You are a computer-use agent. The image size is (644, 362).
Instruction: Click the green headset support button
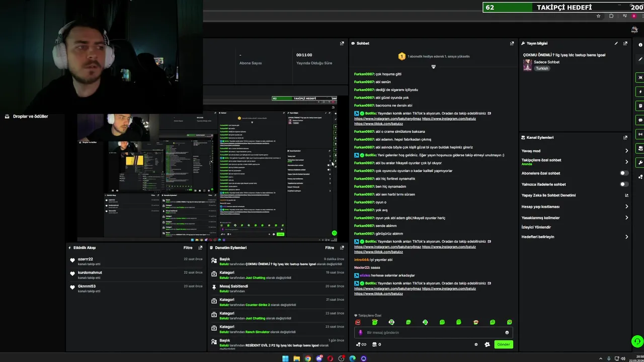[637, 342]
